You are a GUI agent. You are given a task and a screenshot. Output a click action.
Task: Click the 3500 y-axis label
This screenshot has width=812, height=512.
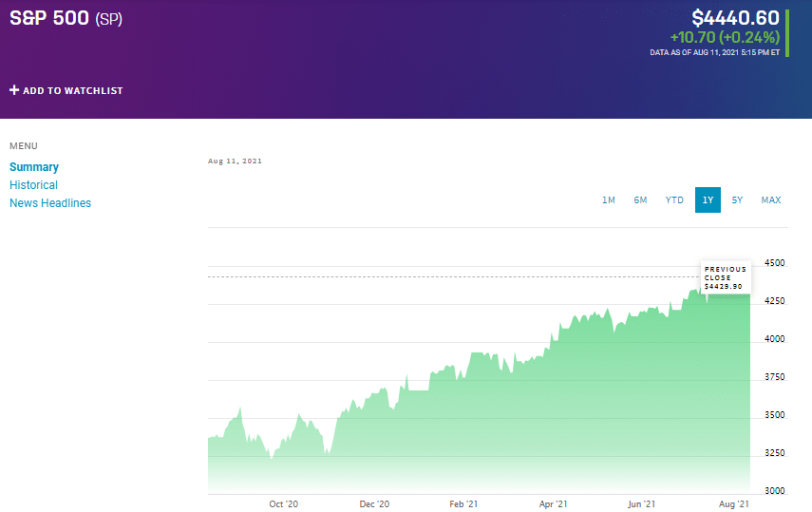(775, 414)
